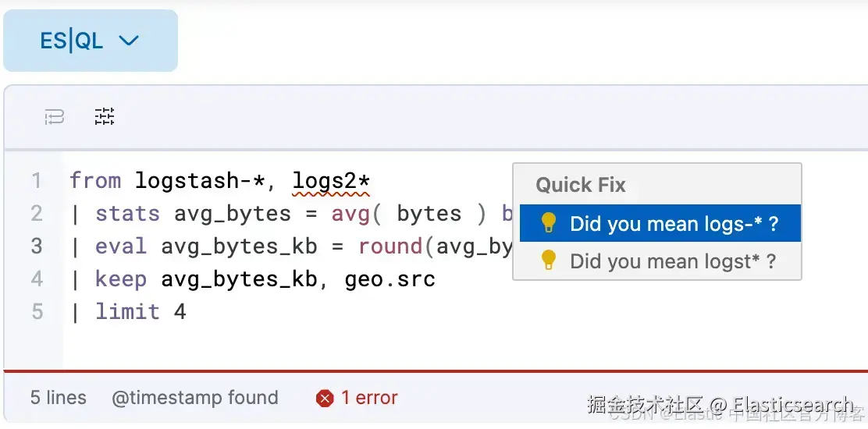Screen dimensions: 868x429
Task: Click the 'limit' keyword on line 5
Action: coord(128,311)
